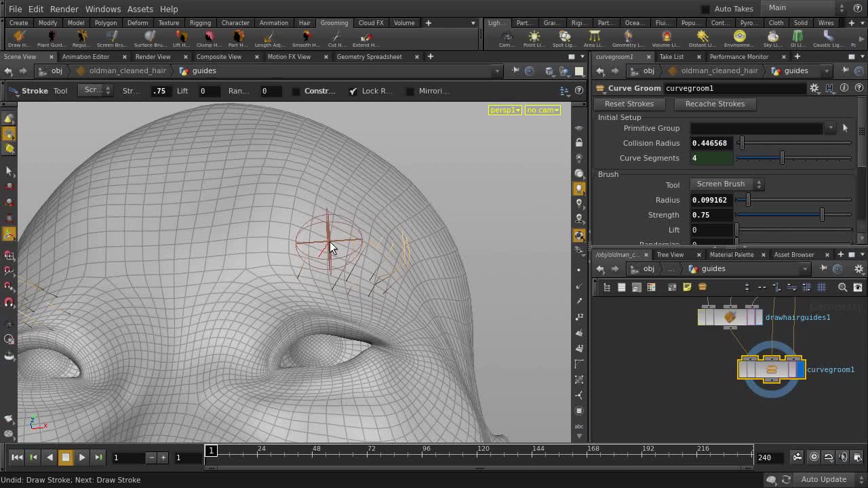This screenshot has height=488, width=868.
Task: Select the Cut Hair shelf tool
Action: coord(337,39)
